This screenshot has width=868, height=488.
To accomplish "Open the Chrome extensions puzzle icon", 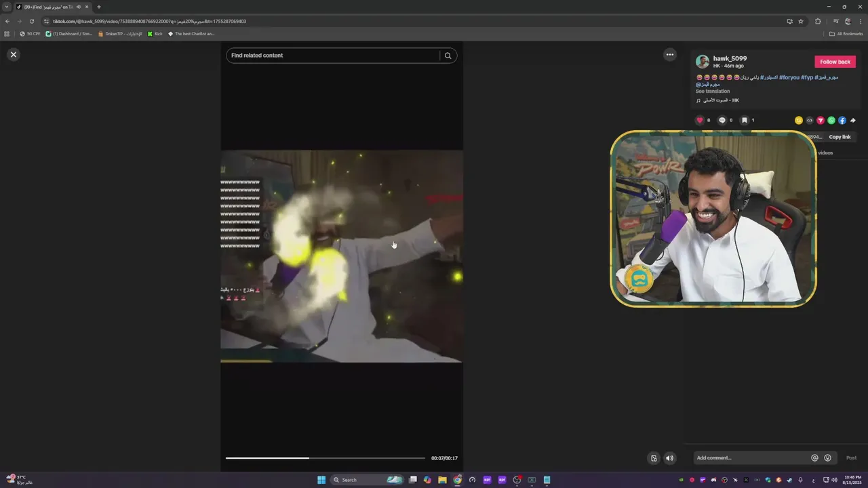I will click(818, 21).
